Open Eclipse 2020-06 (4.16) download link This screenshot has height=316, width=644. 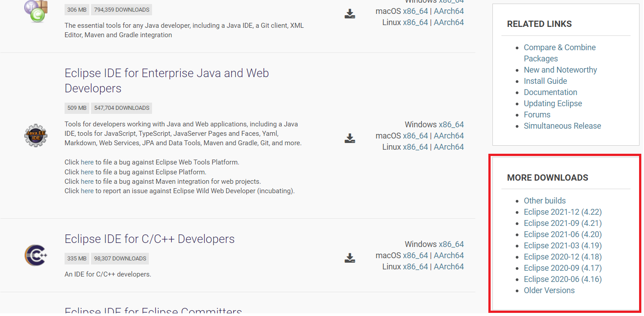click(x=563, y=279)
